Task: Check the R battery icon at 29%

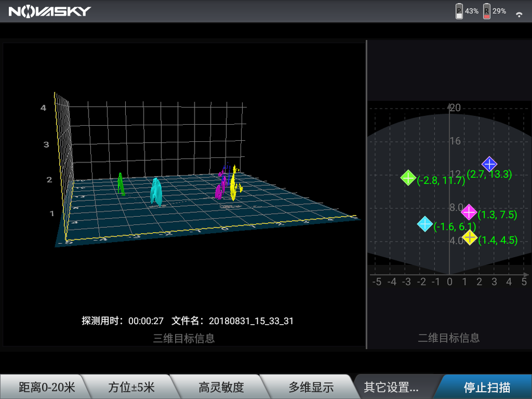Action: [x=487, y=11]
